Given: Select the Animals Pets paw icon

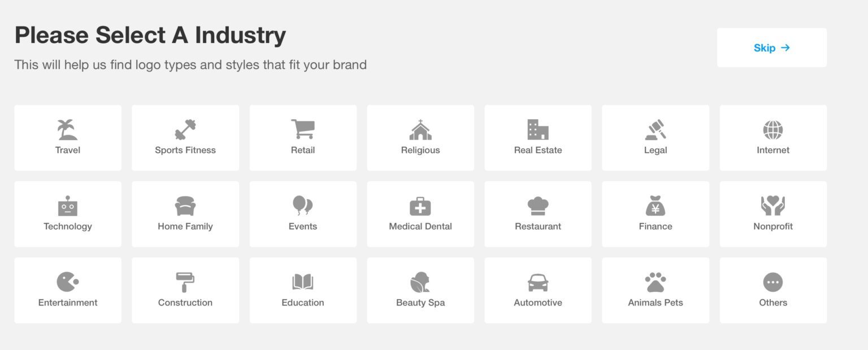Looking at the screenshot, I should [656, 282].
